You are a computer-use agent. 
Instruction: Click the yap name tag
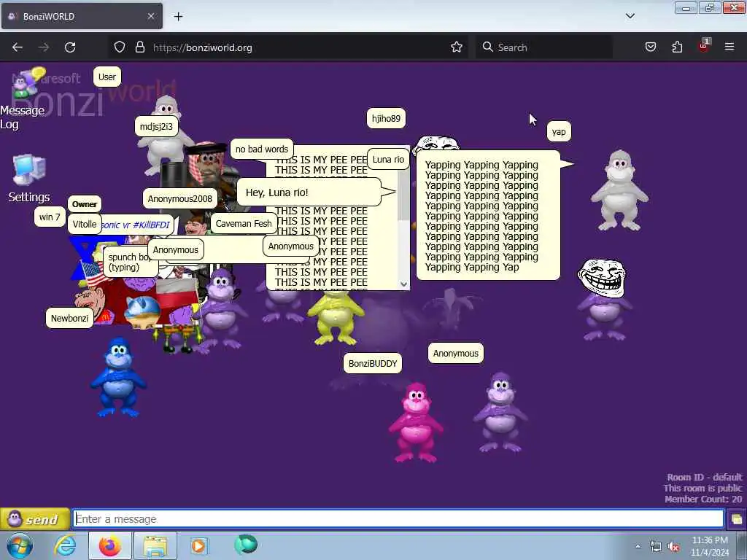click(x=559, y=131)
